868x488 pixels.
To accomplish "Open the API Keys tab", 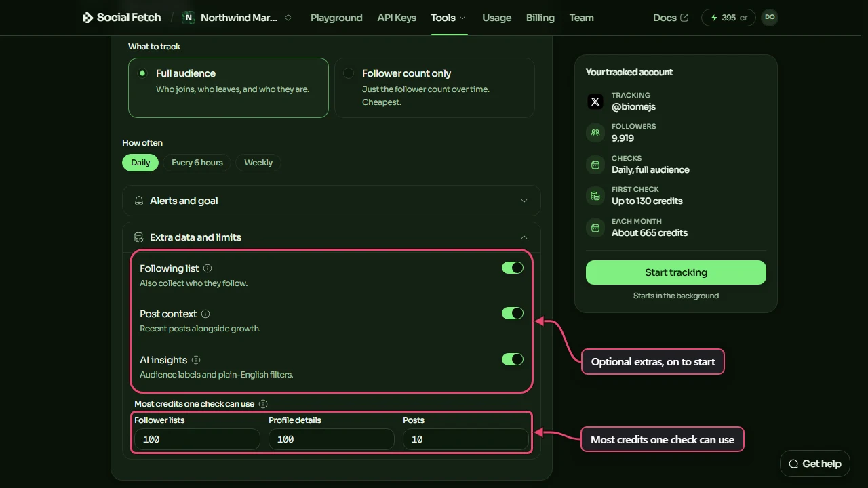I will pos(397,18).
